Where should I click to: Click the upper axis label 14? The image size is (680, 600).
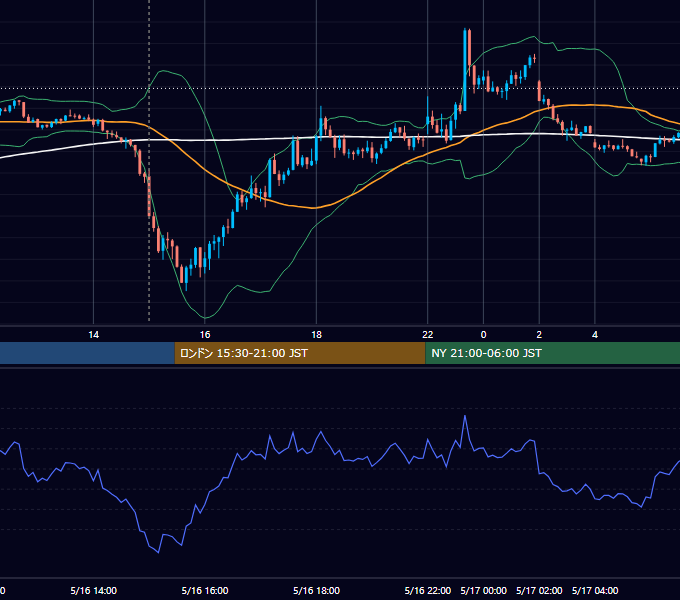(x=93, y=334)
